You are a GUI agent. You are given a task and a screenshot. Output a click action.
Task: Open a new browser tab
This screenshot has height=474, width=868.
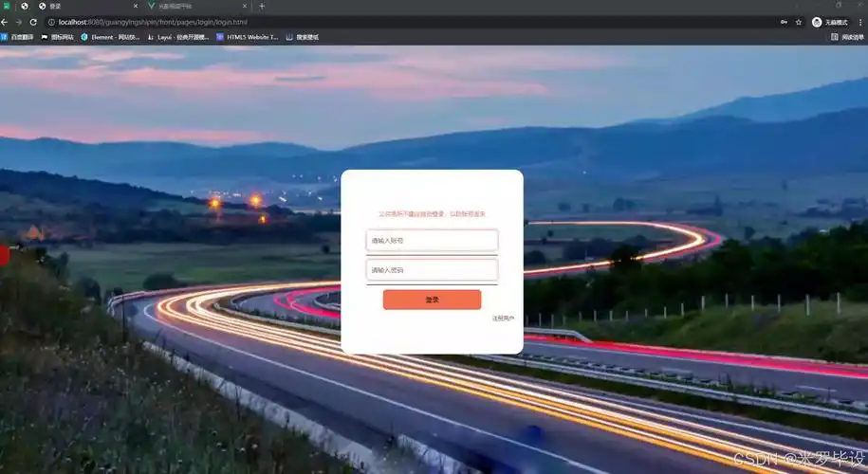click(x=262, y=6)
